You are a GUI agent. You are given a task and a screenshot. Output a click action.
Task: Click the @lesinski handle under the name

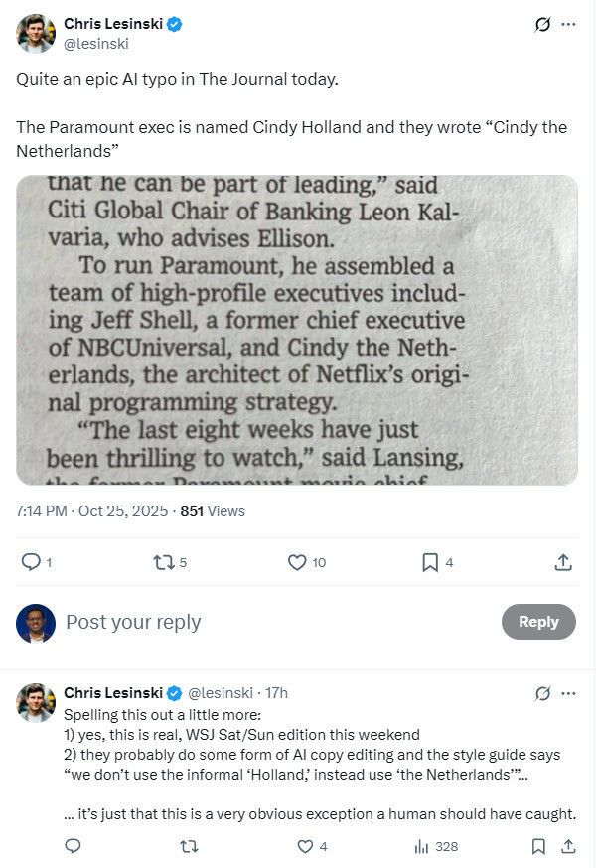point(96,43)
